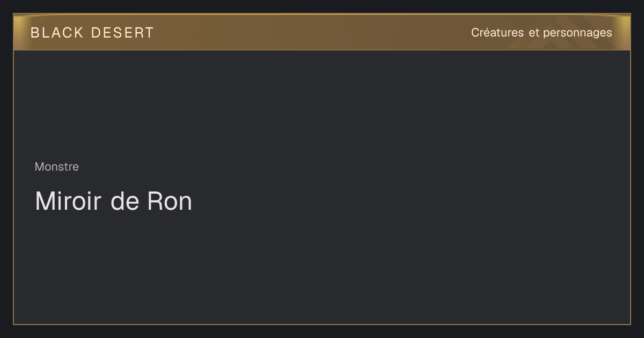Click the word BLACK in the header
This screenshot has width=644, height=338.
(x=57, y=33)
